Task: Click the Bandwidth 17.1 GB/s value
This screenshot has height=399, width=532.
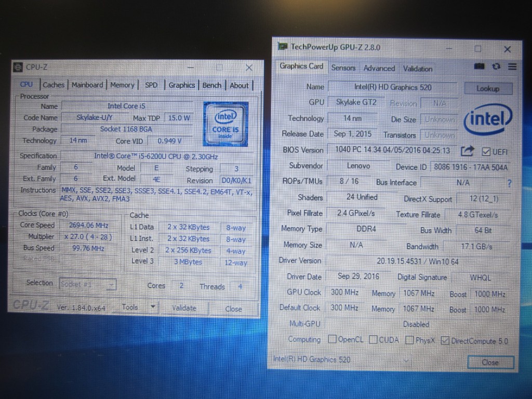Action: point(477,246)
